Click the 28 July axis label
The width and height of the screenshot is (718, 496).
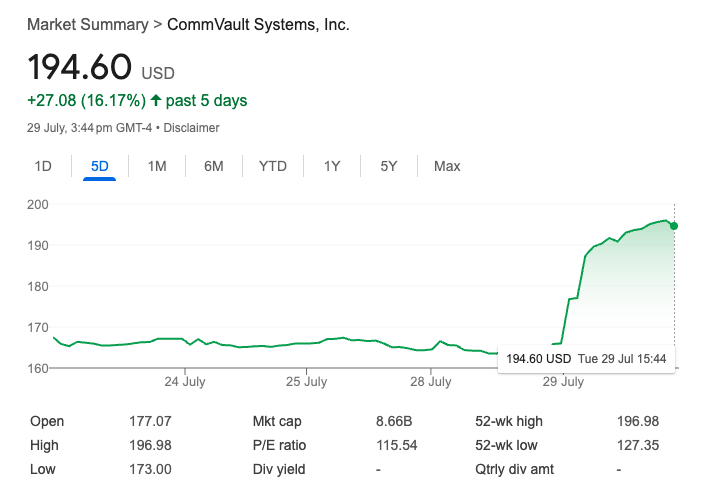coord(430,382)
